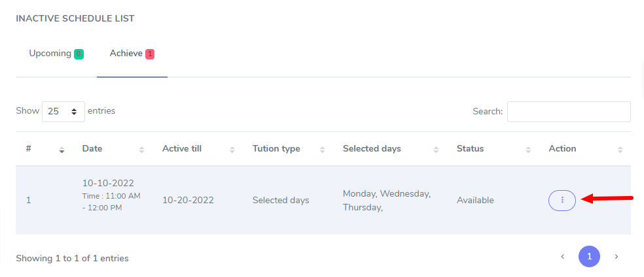Go to the next page
The width and height of the screenshot is (644, 277).
(616, 257)
